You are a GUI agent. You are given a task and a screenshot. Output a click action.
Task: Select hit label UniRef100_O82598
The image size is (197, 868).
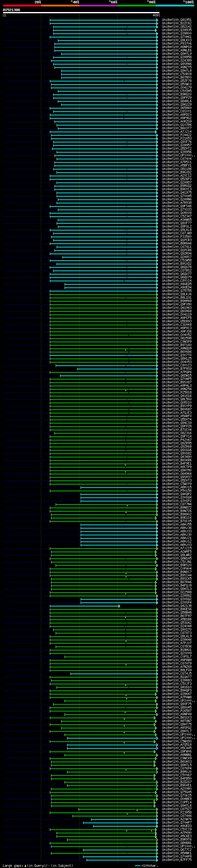(x=176, y=338)
